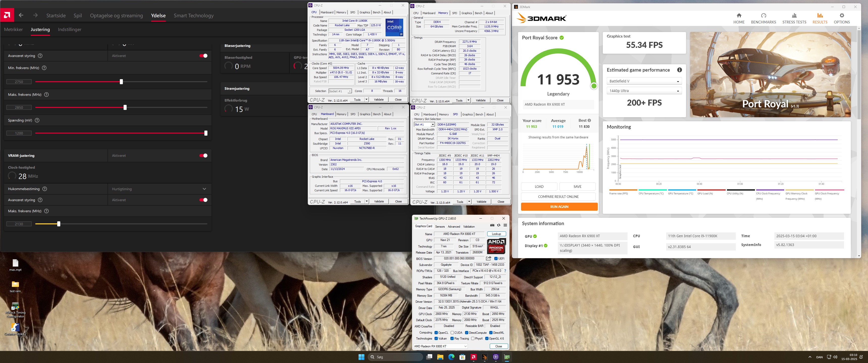Screen dimensions: 868x363
Task: Click the AMD logo in Adrenalin header
Action: (x=7, y=15)
